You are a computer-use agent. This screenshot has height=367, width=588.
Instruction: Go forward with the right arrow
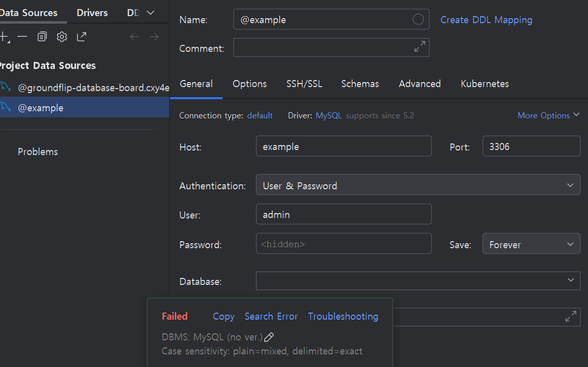point(154,37)
